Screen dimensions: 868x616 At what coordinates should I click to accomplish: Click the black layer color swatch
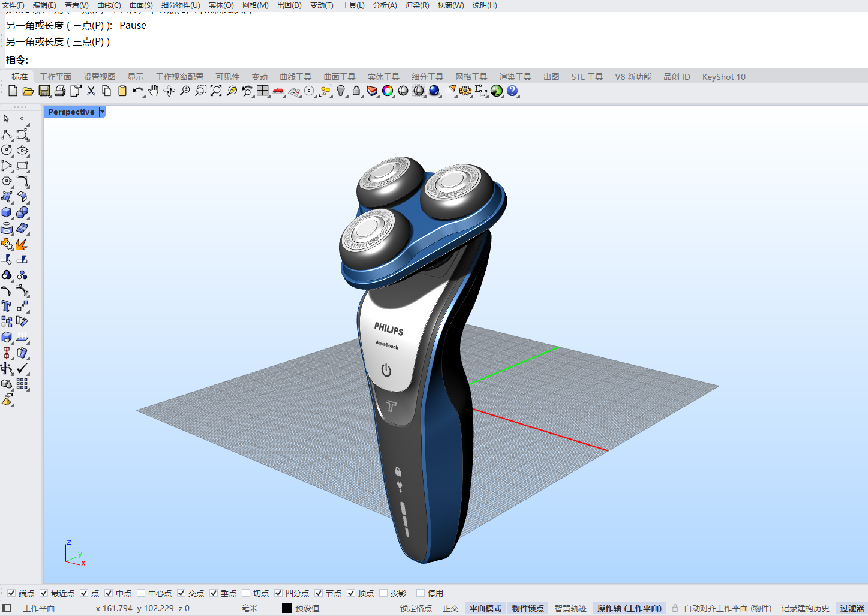[x=287, y=608]
